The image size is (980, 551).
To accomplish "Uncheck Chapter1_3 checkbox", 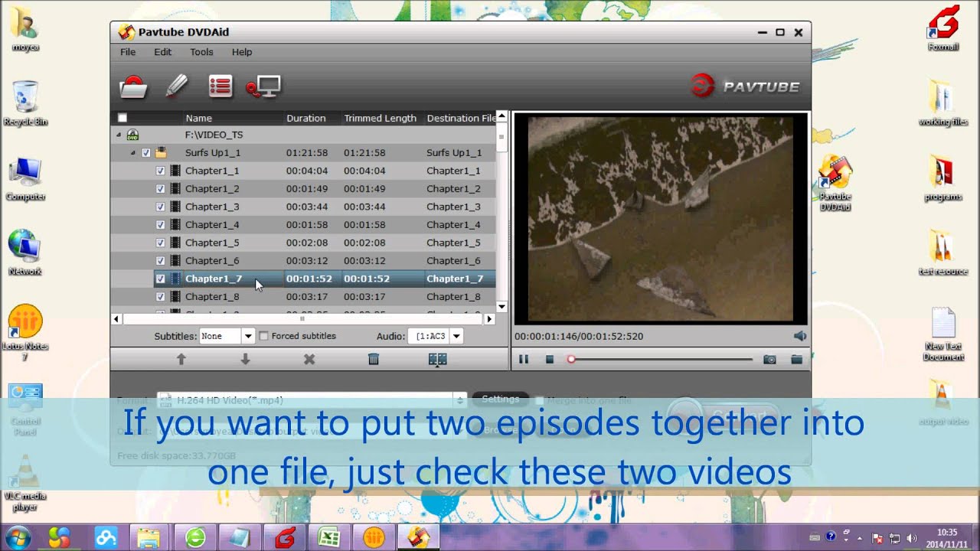I will point(160,207).
